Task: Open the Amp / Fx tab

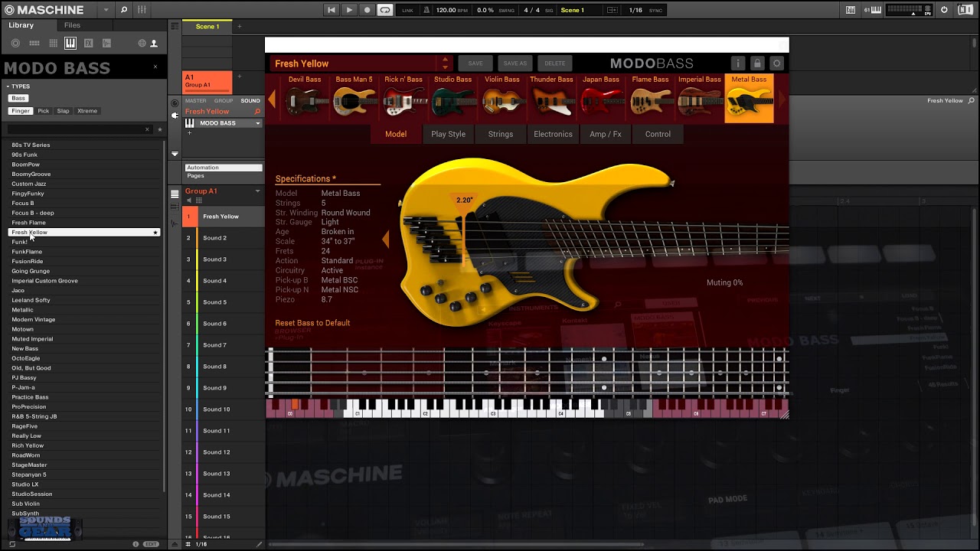Action: (606, 134)
